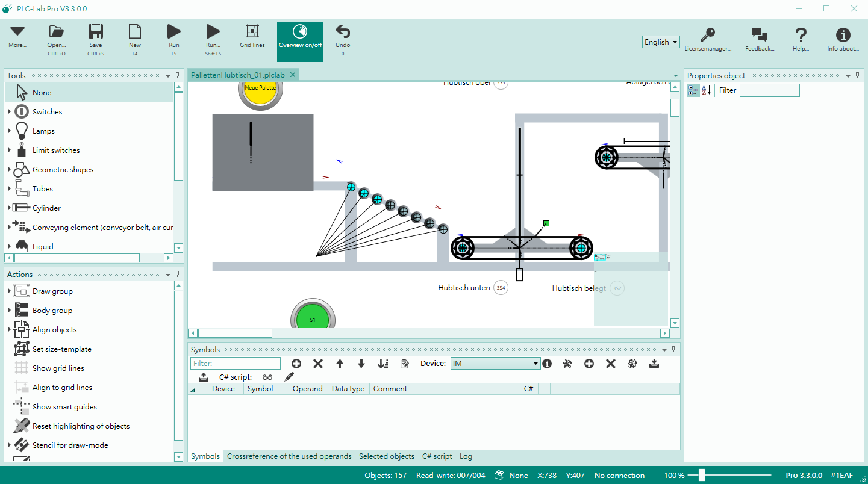Open the More... menu
The width and height of the screenshot is (868, 484).
pyautogui.click(x=17, y=37)
